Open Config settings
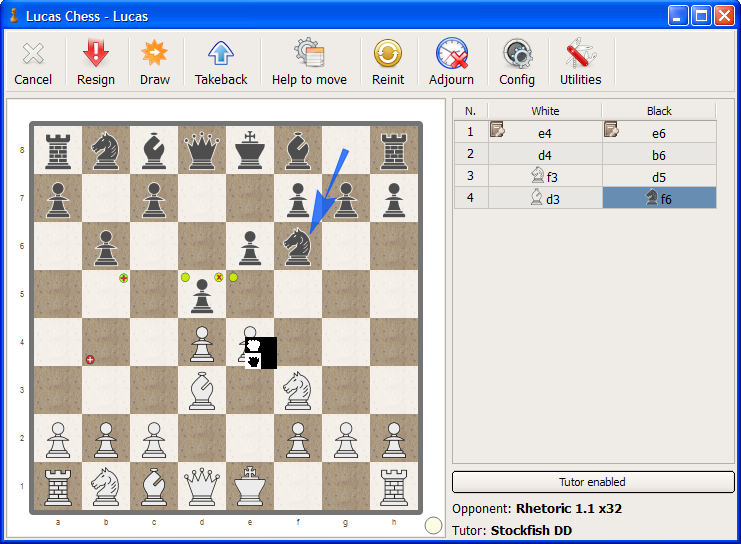 click(x=517, y=63)
